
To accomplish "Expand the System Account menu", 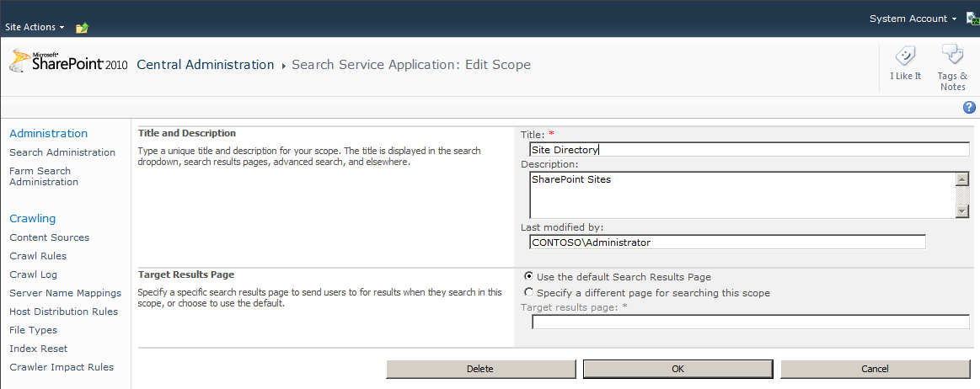I will tap(913, 19).
